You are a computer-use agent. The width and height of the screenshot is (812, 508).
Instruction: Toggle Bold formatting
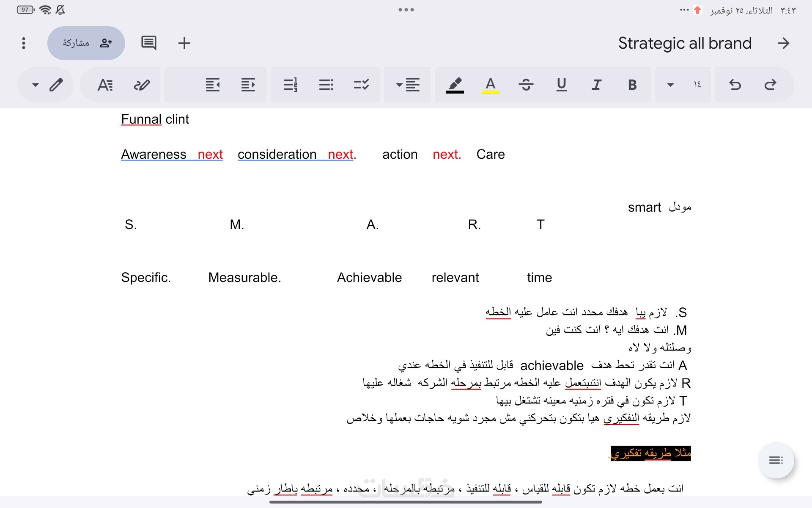(x=632, y=85)
